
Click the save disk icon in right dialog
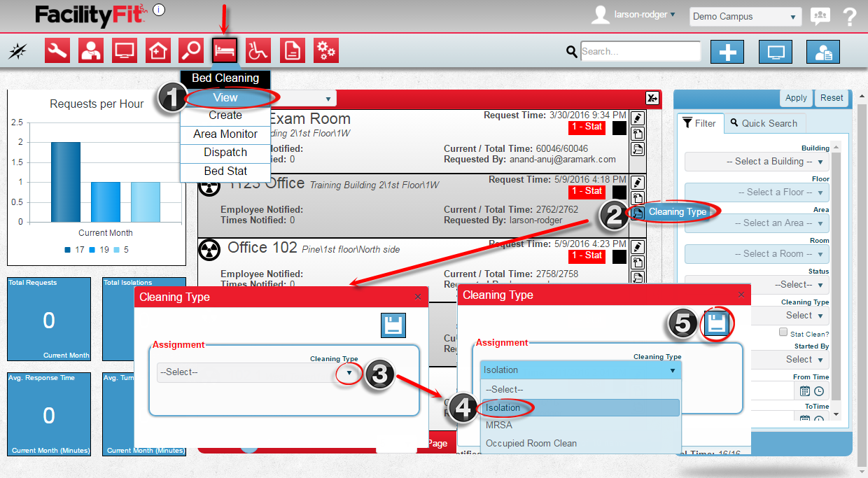715,323
